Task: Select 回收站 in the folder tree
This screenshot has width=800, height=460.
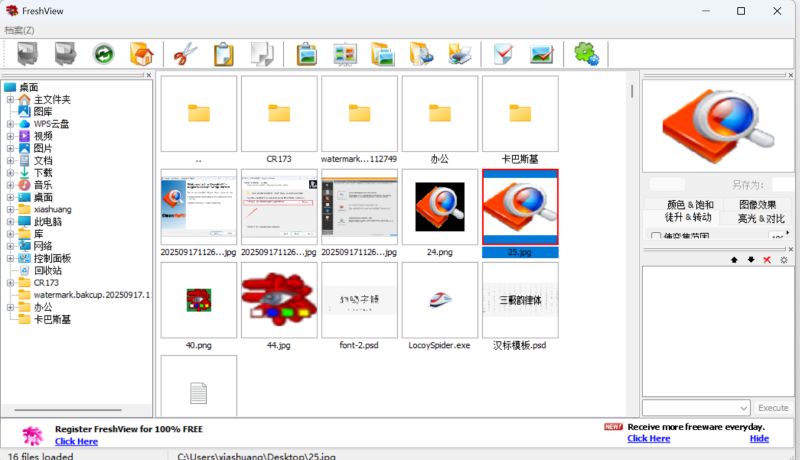Action: click(x=47, y=271)
